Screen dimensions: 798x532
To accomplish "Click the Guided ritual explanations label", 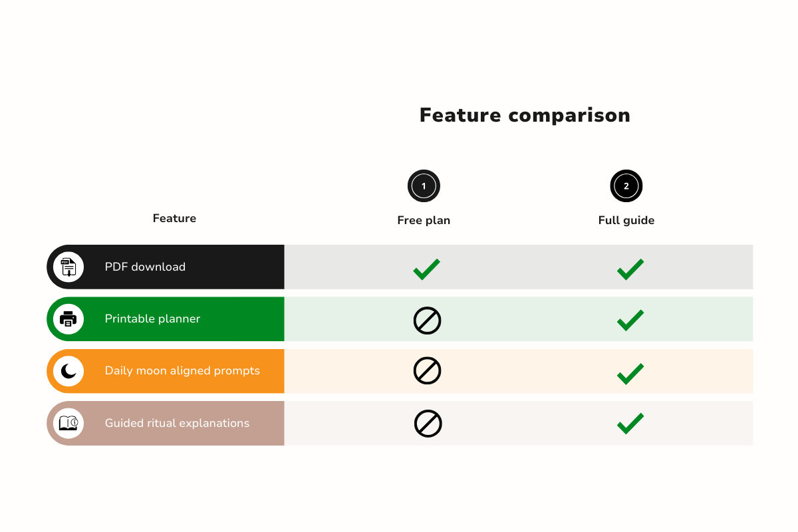I will pos(177,423).
